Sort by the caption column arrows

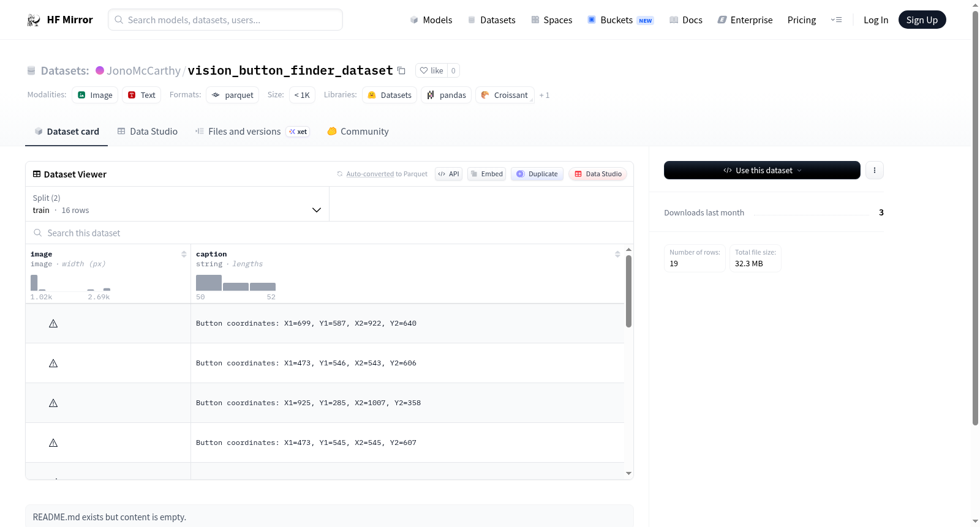pyautogui.click(x=617, y=254)
